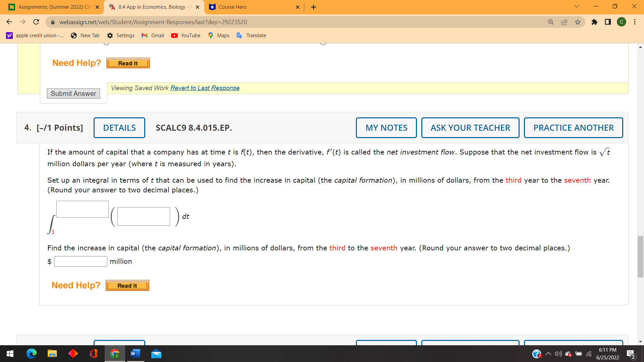Click the YouTube bookmark
This screenshot has width=644, height=362.
point(185,36)
